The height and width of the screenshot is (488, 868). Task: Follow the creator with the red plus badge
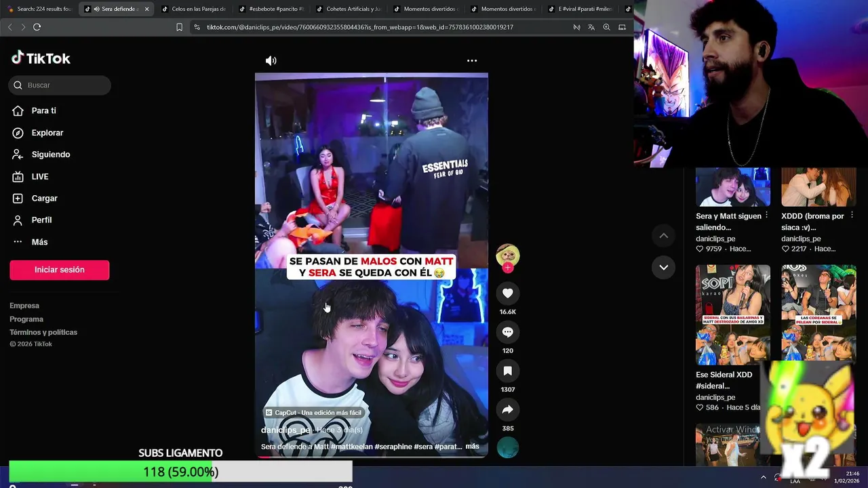point(507,268)
